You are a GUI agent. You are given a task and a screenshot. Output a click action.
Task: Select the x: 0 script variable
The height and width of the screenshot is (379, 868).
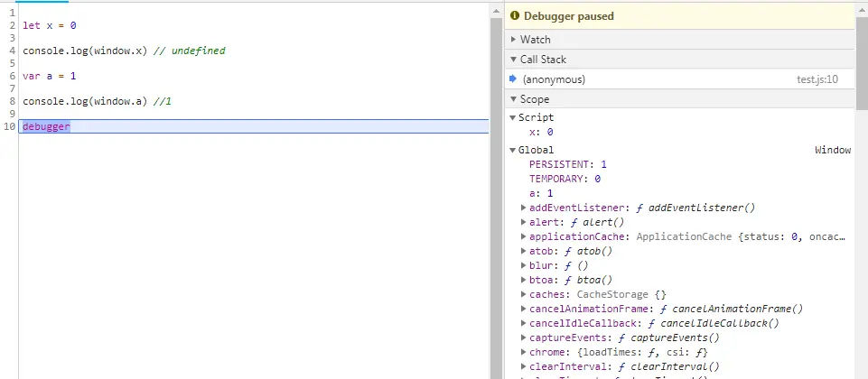pyautogui.click(x=542, y=133)
